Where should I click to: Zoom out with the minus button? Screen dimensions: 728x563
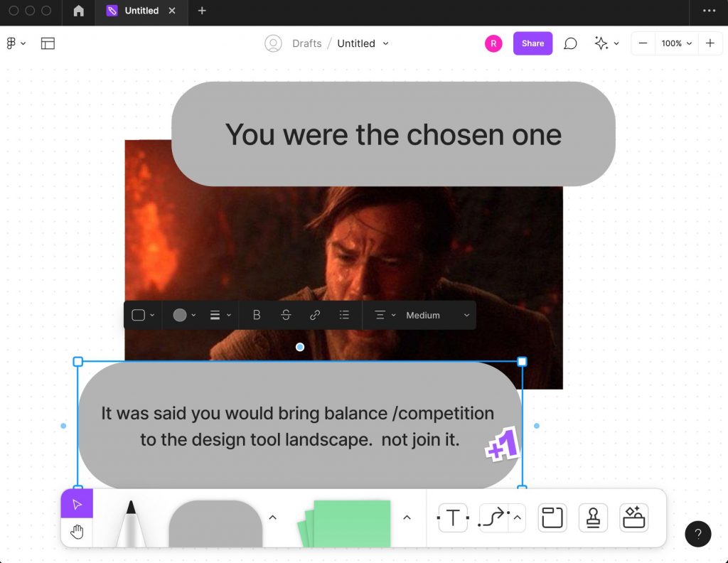[643, 43]
